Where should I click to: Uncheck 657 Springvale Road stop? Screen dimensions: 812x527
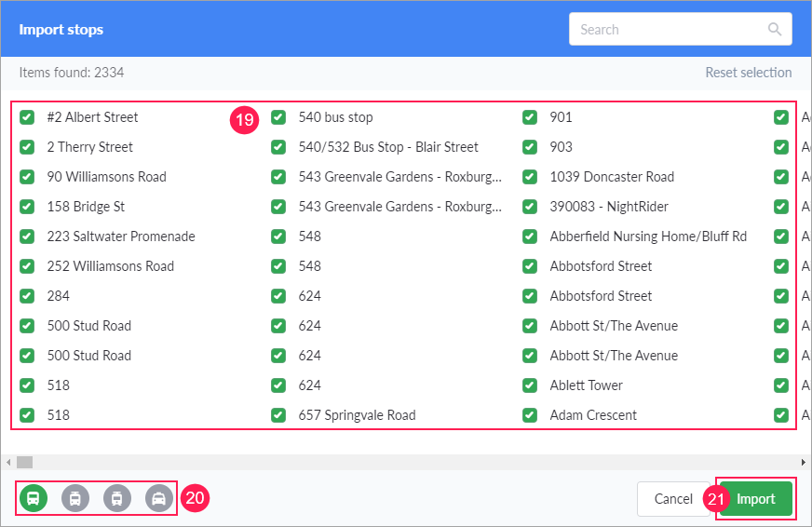pos(278,415)
